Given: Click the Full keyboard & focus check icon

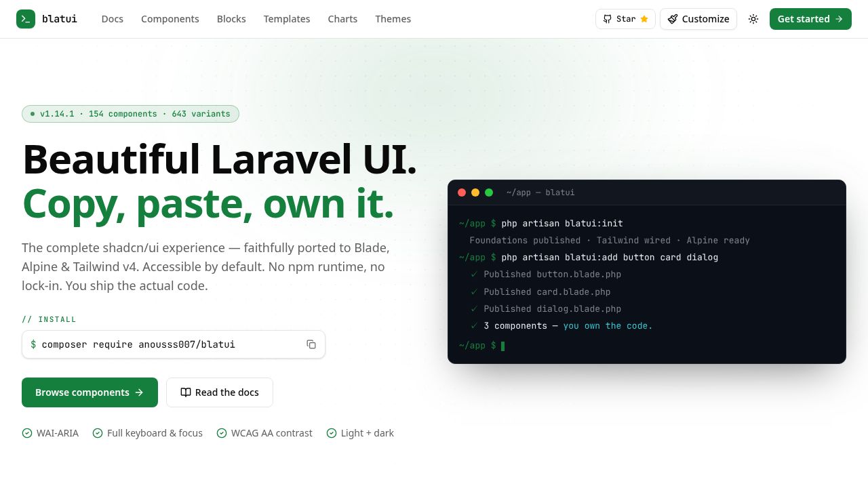Looking at the screenshot, I should click(x=98, y=433).
